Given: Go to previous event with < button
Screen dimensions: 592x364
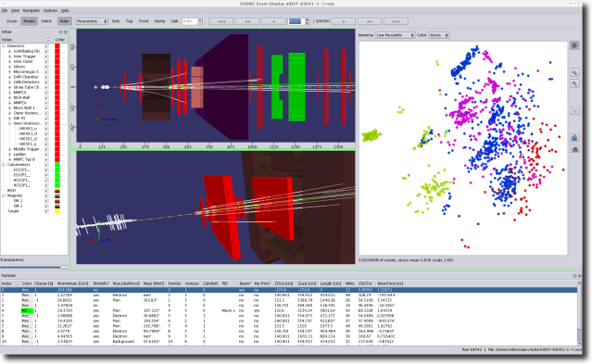Looking at the screenshot, I should pyautogui.click(x=273, y=21).
